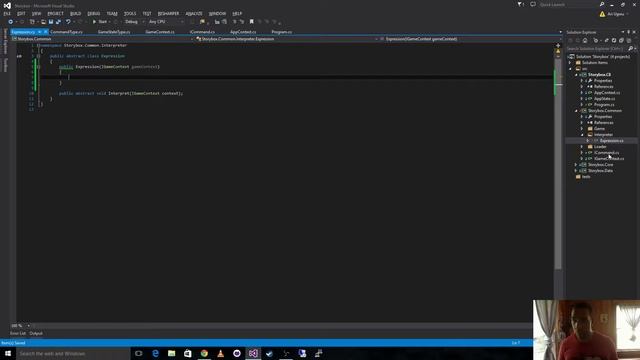
Task: Click the Save toolbar icon
Action: tap(51, 22)
